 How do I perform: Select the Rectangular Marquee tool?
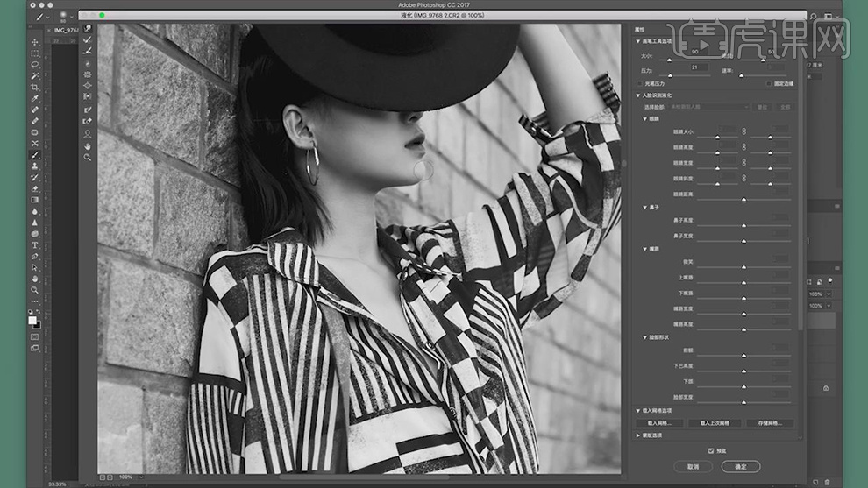(35, 53)
